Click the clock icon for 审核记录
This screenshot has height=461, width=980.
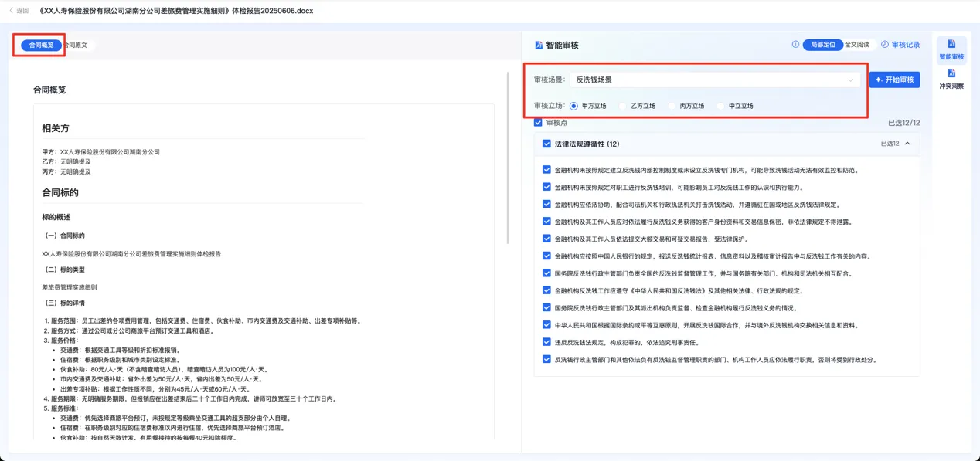[885, 45]
